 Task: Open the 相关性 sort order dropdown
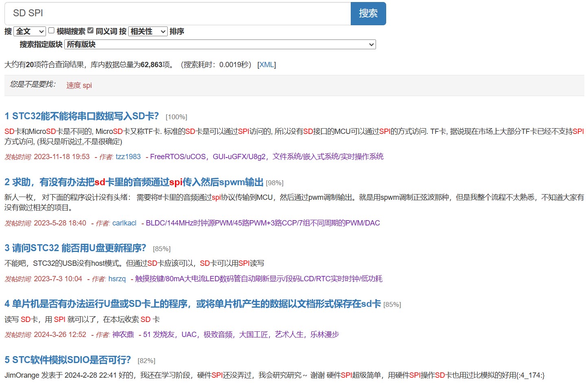point(148,31)
